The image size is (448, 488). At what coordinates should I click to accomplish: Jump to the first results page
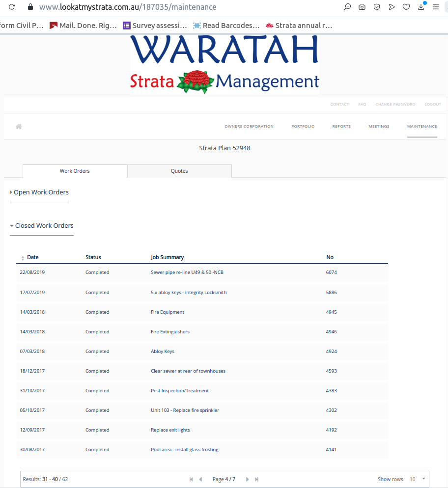click(x=191, y=479)
